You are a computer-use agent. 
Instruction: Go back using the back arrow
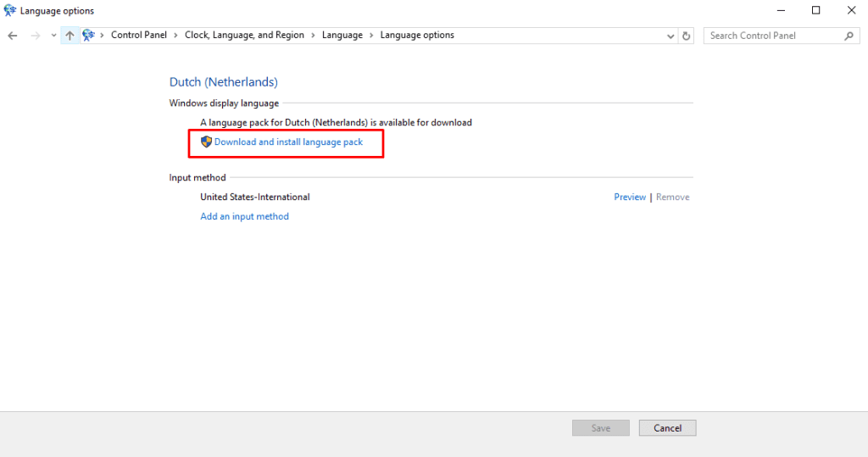[x=12, y=36]
